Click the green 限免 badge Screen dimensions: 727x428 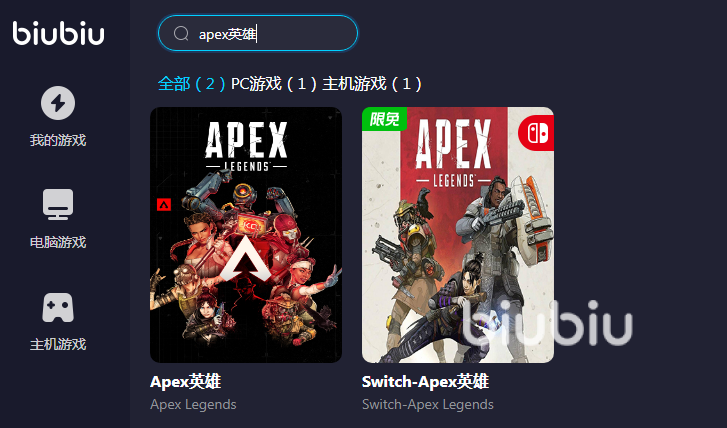[x=384, y=119]
